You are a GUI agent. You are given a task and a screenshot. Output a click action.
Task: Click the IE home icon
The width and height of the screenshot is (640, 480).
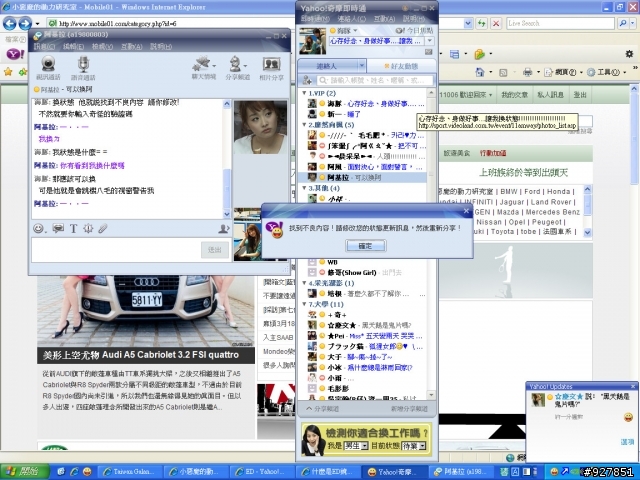(480, 72)
